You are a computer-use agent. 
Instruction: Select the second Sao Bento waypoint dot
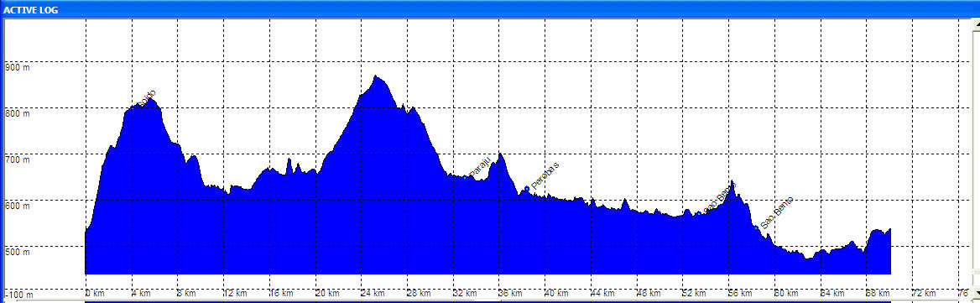[x=757, y=228]
